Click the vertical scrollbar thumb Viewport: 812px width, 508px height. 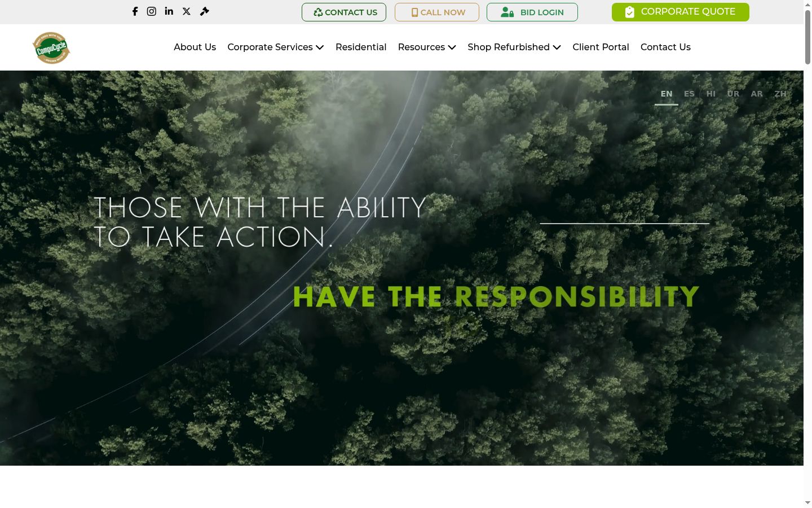pyautogui.click(x=807, y=37)
